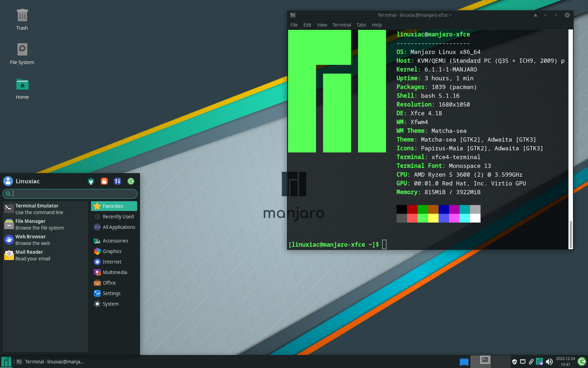Click the terminal window menu icon in titlebar

[x=293, y=15]
